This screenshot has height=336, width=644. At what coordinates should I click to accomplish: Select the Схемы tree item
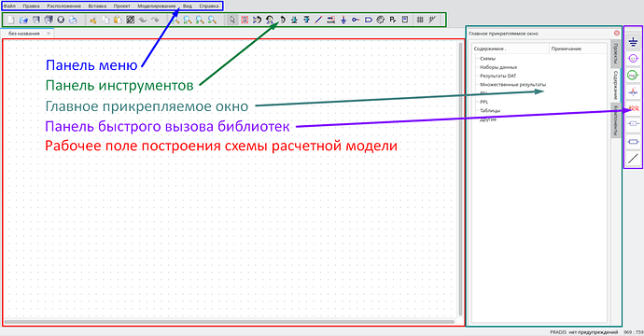pyautogui.click(x=487, y=58)
